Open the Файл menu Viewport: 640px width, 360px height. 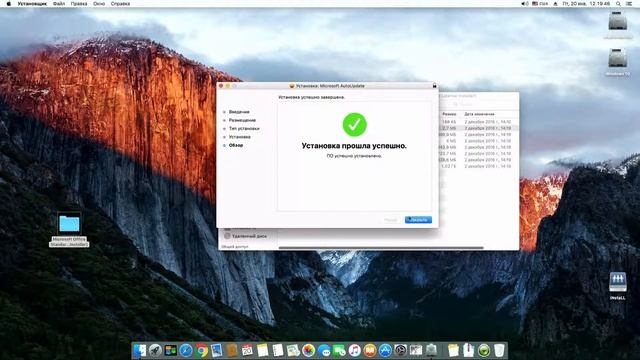click(59, 4)
